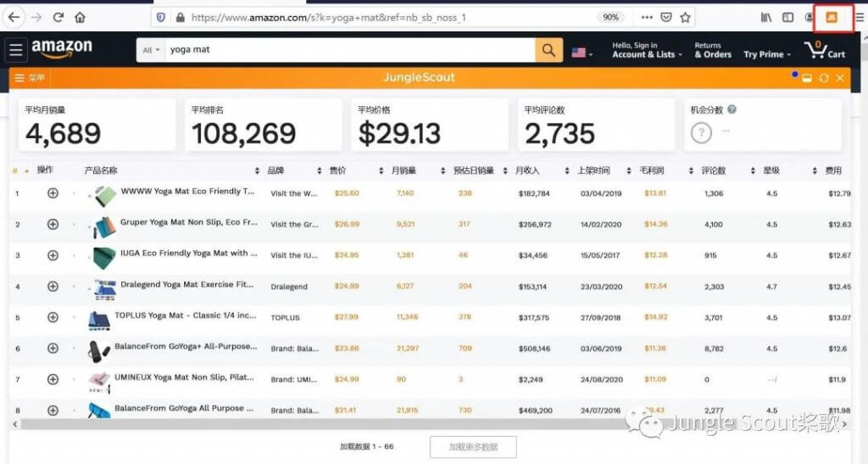Screen dimensions: 868x464
Task: Open the page actions three-dot menu
Action: coord(647,18)
